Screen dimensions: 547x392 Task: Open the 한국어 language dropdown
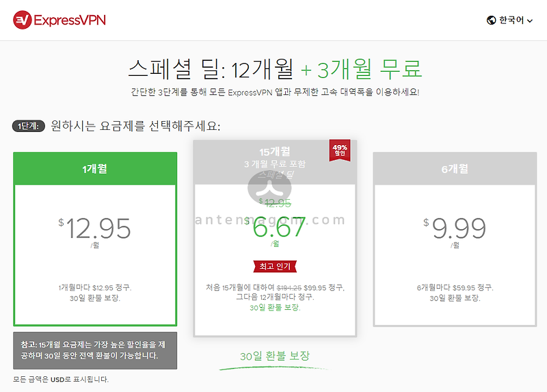509,21
